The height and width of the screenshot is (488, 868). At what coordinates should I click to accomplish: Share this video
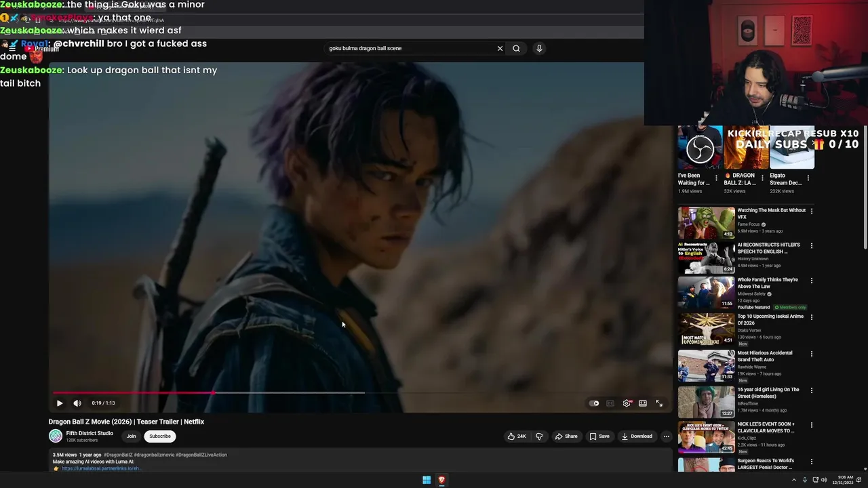[x=566, y=436]
